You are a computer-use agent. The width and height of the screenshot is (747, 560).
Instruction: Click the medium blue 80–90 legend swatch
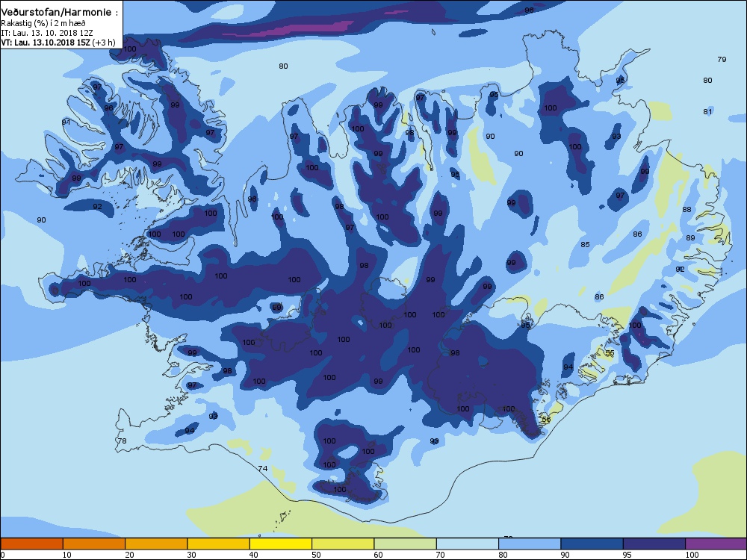[x=530, y=544]
